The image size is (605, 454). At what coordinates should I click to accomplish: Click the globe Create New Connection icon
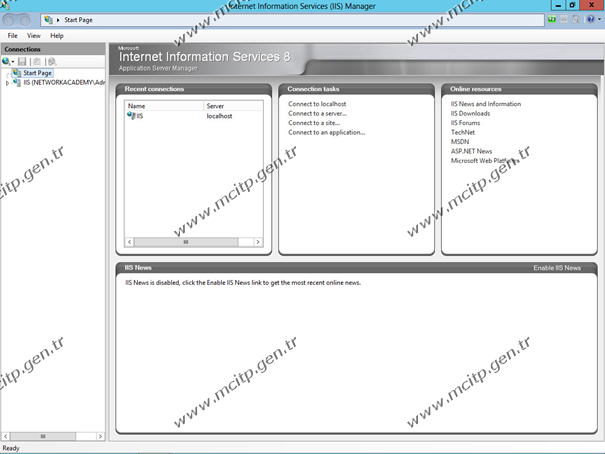6,61
